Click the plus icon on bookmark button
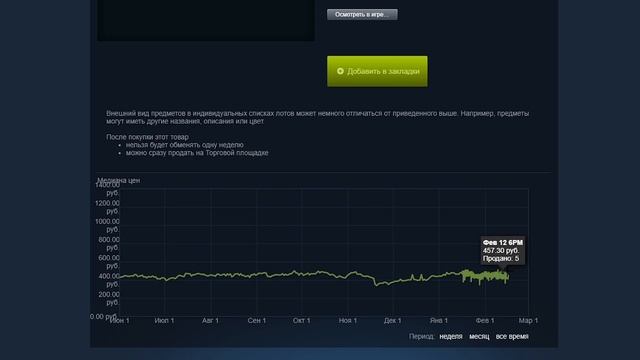Viewport: 640px width, 360px height. 340,71
